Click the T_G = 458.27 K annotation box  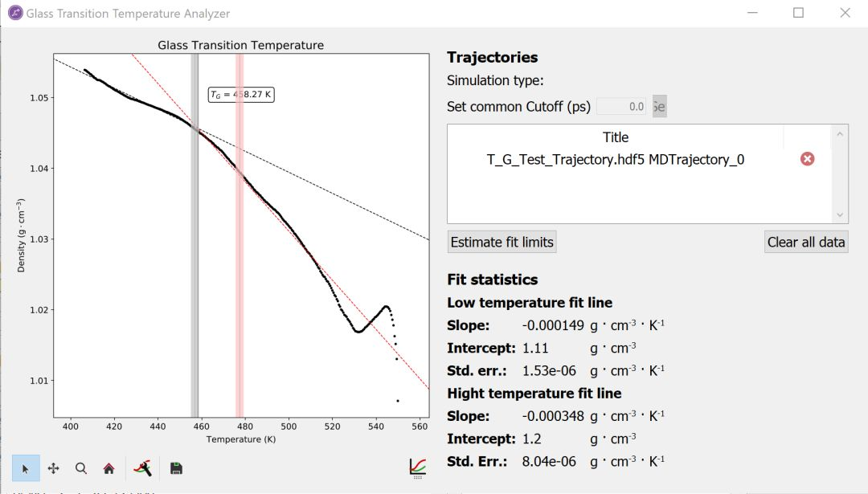click(x=241, y=95)
